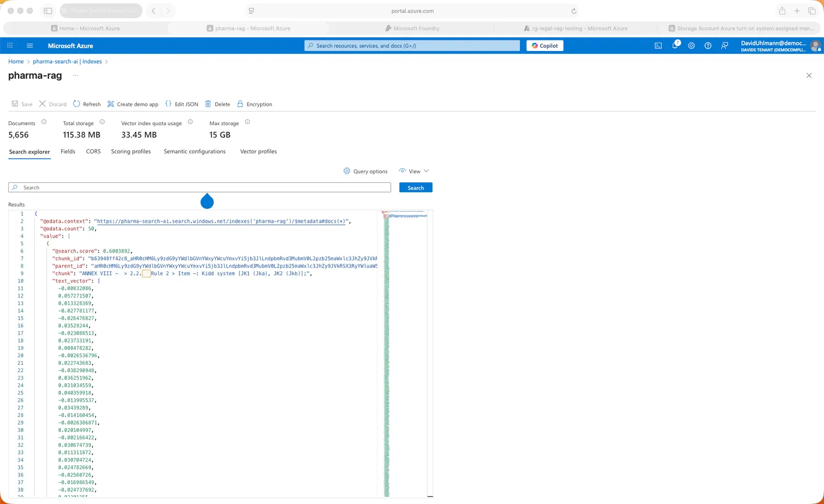Open the Azure portal hamburger menu
The image size is (824, 504).
pyautogui.click(x=30, y=45)
